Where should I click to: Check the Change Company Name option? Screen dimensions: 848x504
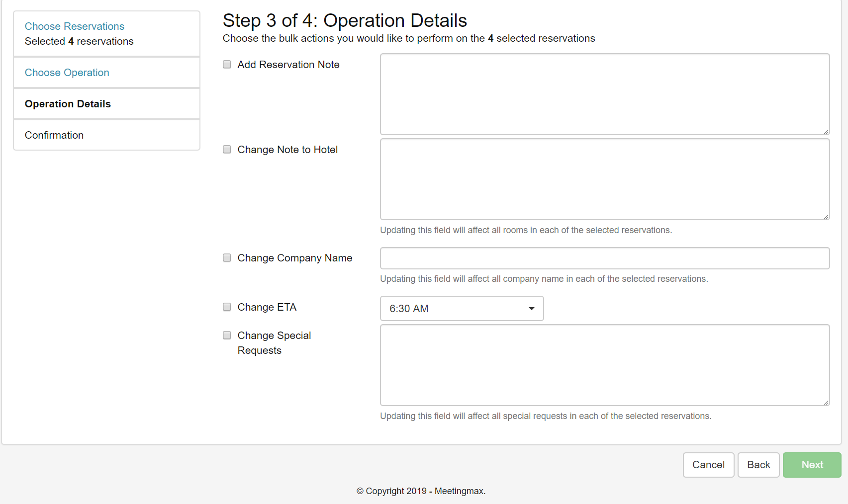point(227,258)
